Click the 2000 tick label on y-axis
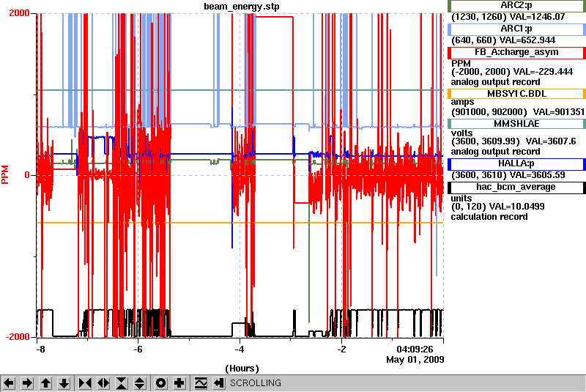This screenshot has width=586, height=392. pos(19,13)
